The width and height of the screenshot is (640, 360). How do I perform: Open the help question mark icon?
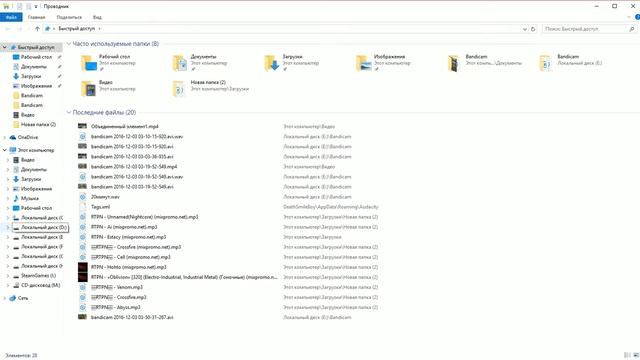tap(637, 17)
